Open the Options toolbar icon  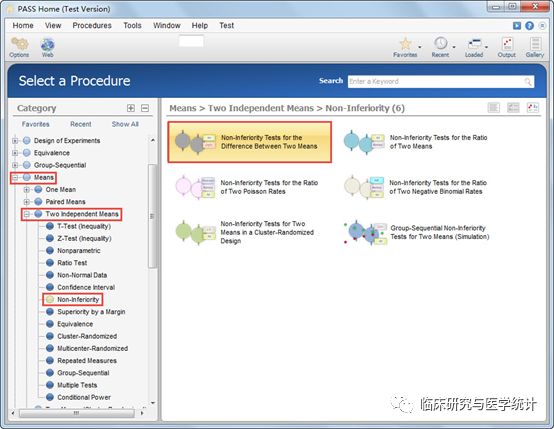(x=19, y=47)
